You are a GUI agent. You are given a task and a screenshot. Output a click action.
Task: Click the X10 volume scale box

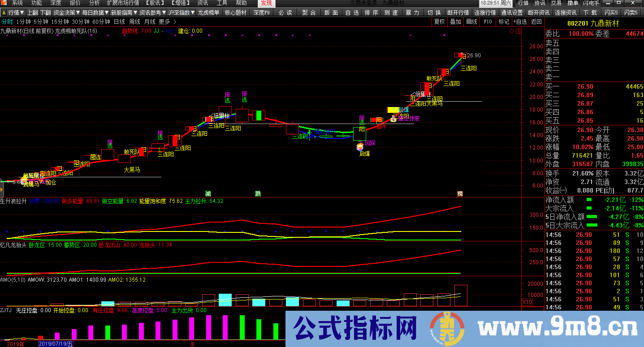pyautogui.click(x=527, y=302)
